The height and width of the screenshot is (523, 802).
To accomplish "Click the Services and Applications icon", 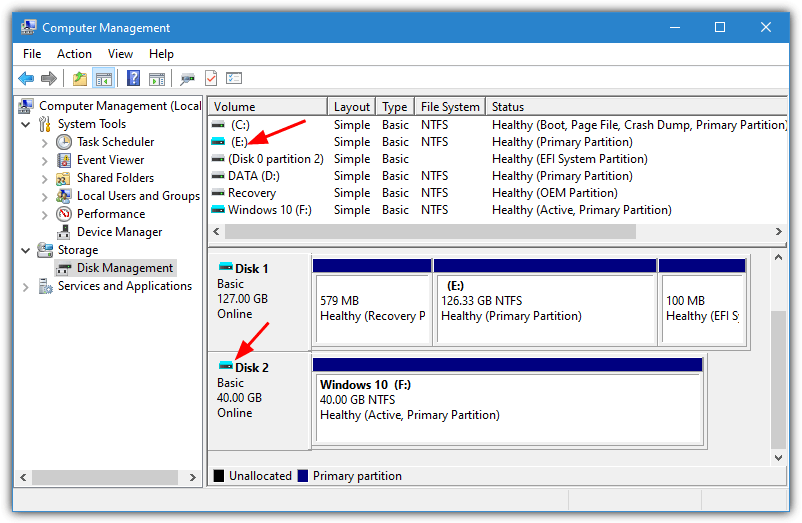I will 45,286.
